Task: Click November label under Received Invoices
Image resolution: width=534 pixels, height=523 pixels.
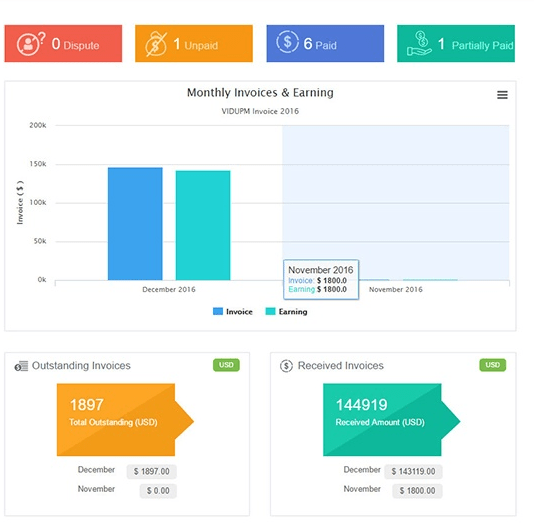Action: (362, 489)
